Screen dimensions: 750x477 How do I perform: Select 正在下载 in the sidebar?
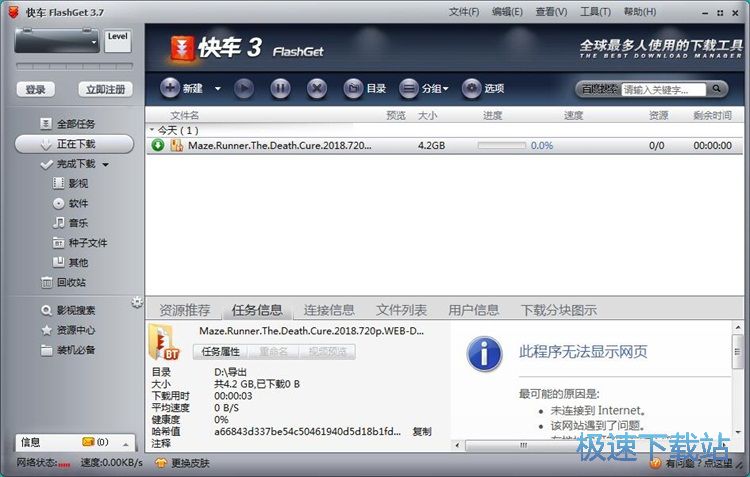click(74, 144)
